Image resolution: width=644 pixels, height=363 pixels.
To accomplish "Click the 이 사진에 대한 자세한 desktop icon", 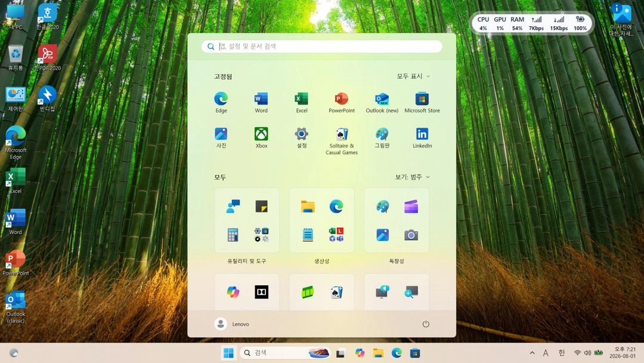I will coord(621,19).
